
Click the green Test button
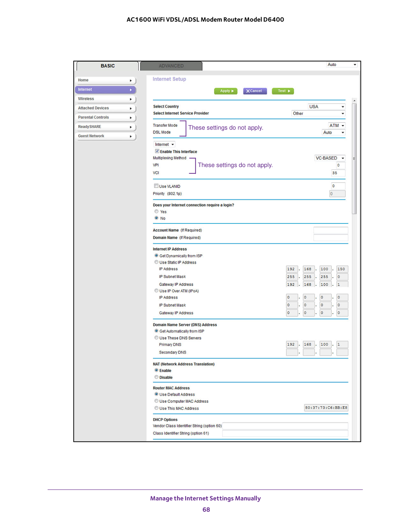point(283,91)
